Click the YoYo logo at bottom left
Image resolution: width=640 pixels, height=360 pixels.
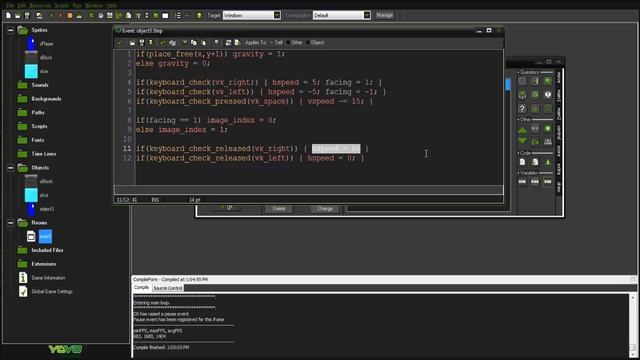coord(65,349)
